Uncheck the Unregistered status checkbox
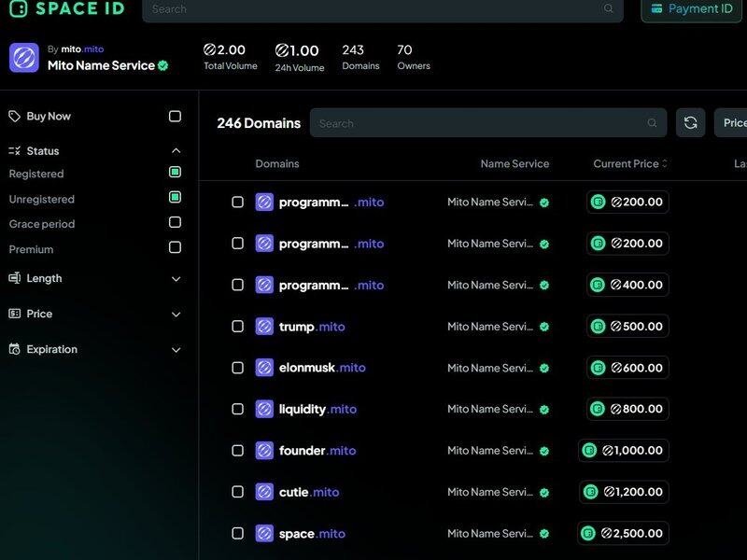The image size is (747, 560). 175,197
